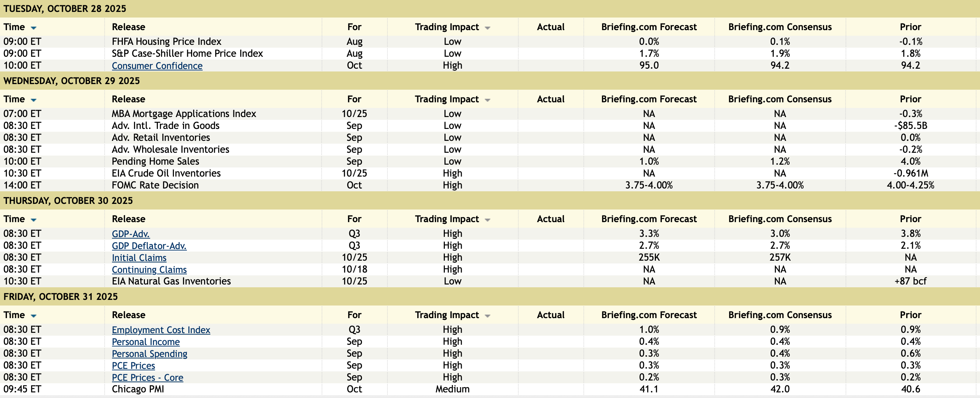Sort Wednesday's table by the Time arrow

coord(34,100)
